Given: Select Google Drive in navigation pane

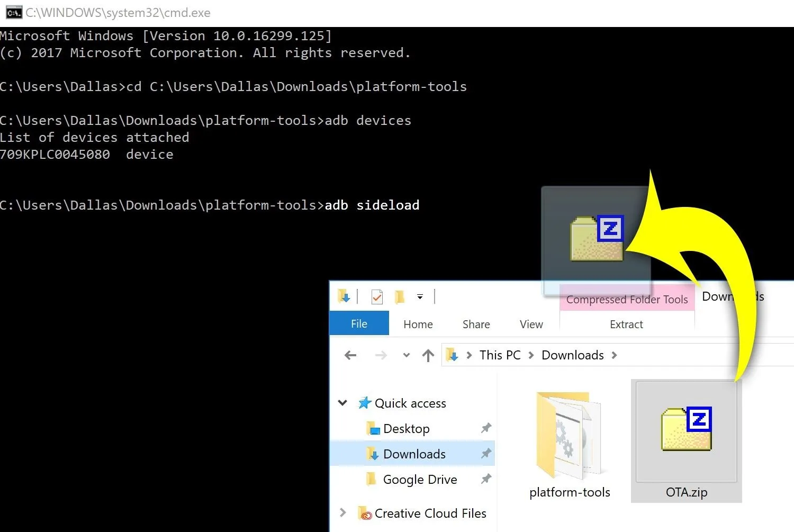Looking at the screenshot, I should coord(420,480).
